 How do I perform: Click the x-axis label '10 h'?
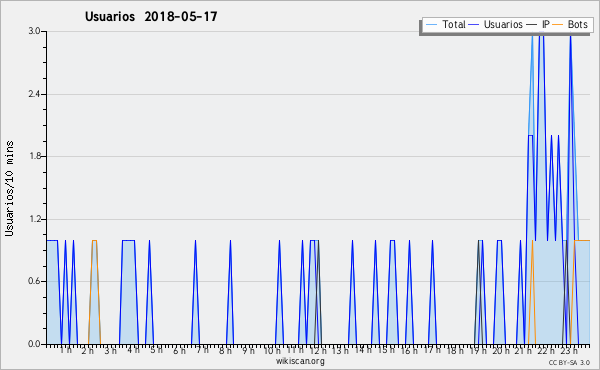click(x=272, y=350)
